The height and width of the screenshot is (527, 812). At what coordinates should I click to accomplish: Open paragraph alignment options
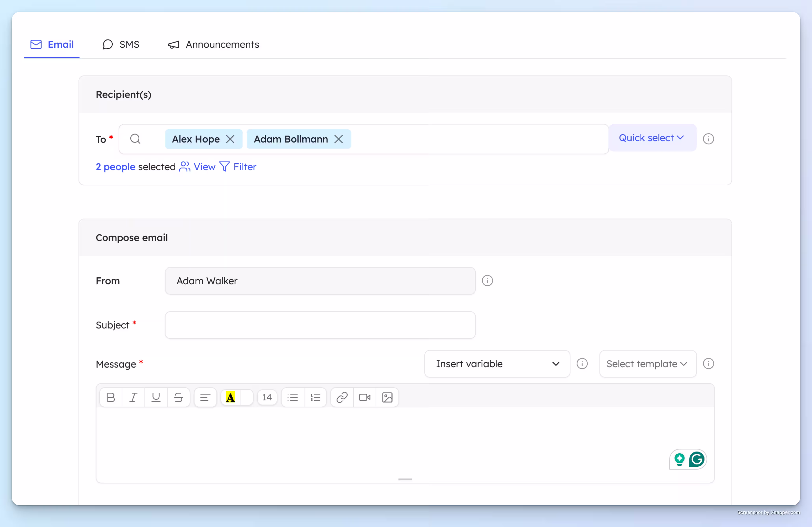click(x=205, y=397)
